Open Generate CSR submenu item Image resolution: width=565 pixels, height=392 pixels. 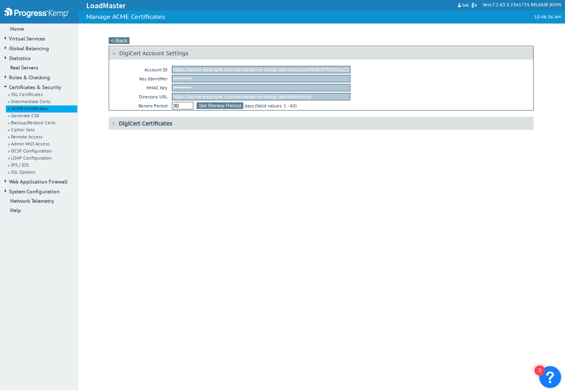tap(25, 116)
